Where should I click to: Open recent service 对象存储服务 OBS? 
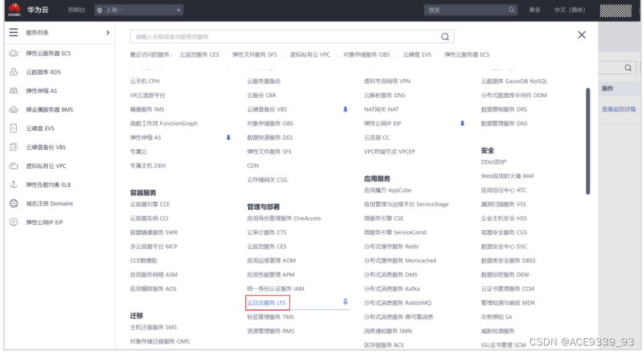366,55
